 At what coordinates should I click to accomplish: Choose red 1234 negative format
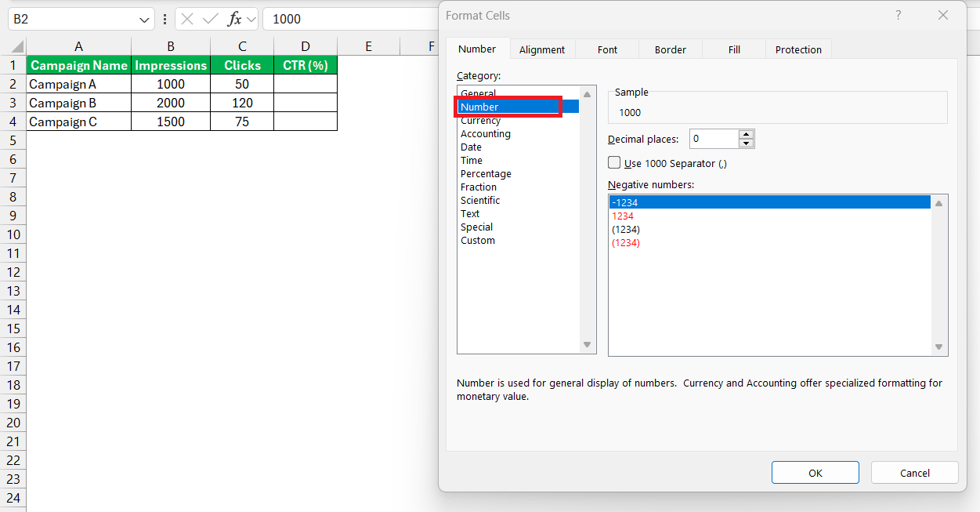[x=770, y=216]
